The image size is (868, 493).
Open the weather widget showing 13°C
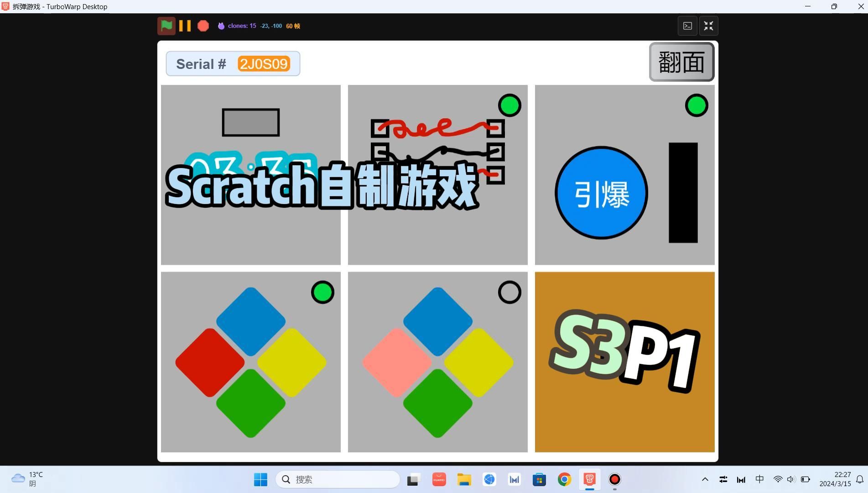(x=27, y=479)
